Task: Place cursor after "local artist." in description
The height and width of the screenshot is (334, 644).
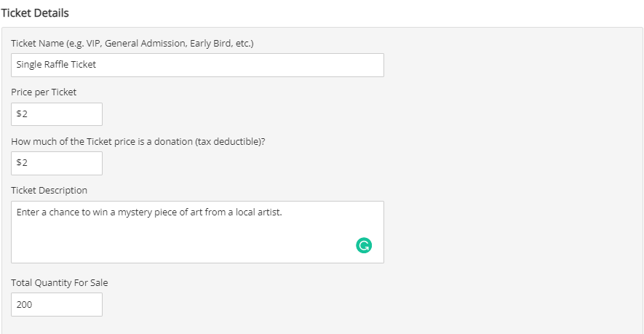Action: (x=283, y=212)
